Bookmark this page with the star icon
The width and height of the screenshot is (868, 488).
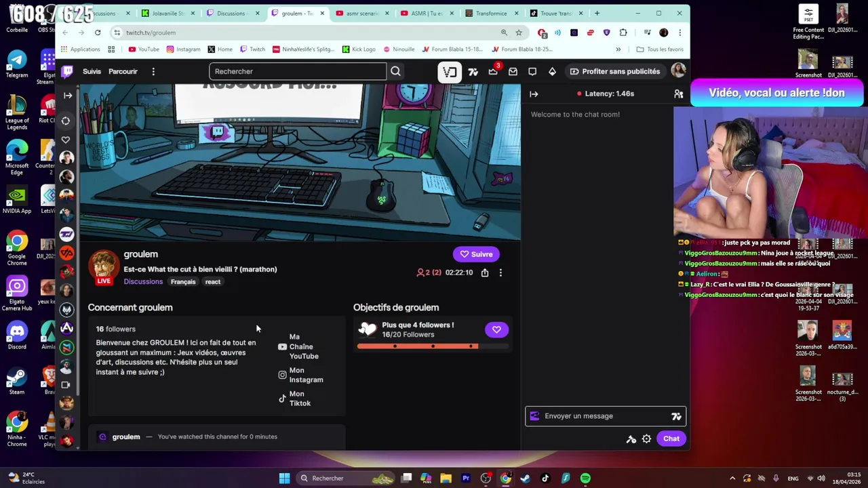tap(519, 33)
